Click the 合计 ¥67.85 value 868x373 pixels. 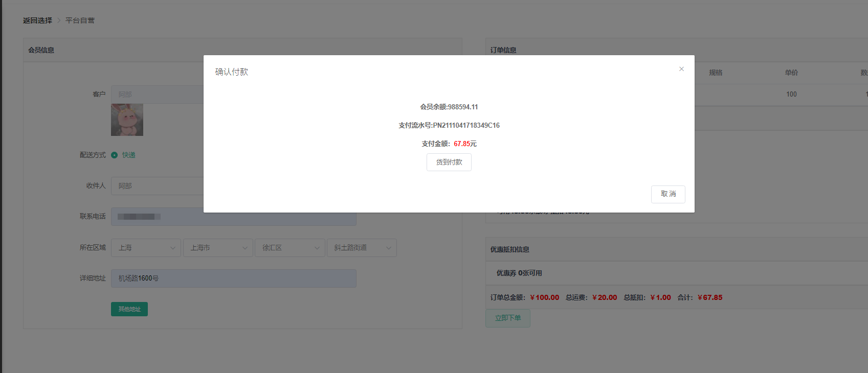tap(710, 298)
